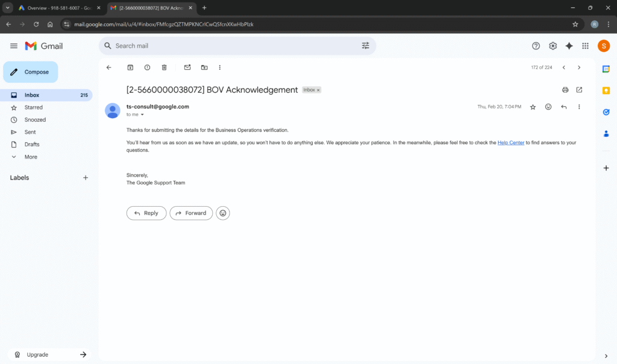Archive this email using the archive icon

tap(130, 67)
